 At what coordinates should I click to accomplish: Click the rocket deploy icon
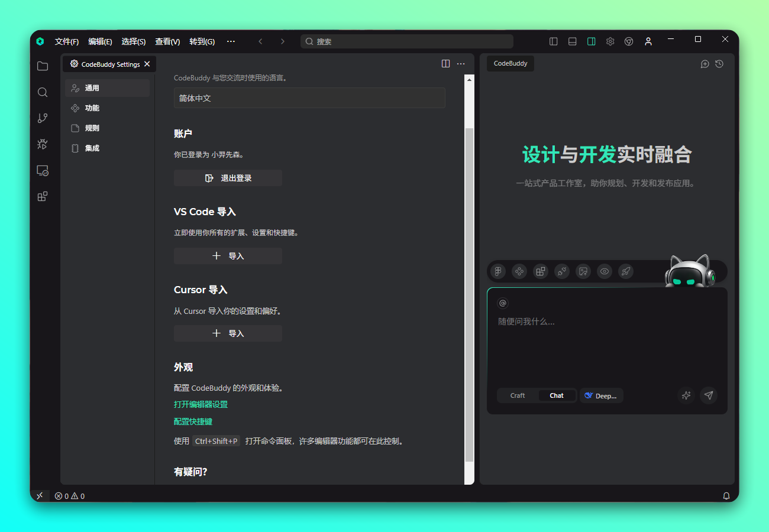(x=626, y=271)
